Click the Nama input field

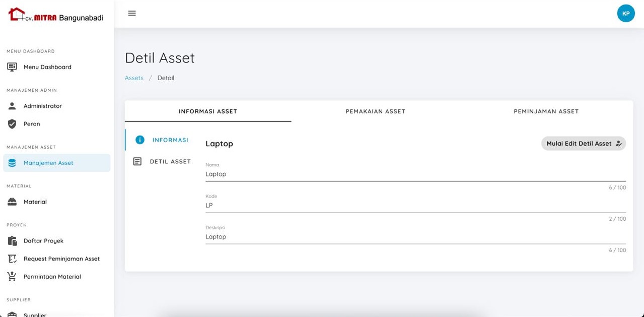(415, 174)
